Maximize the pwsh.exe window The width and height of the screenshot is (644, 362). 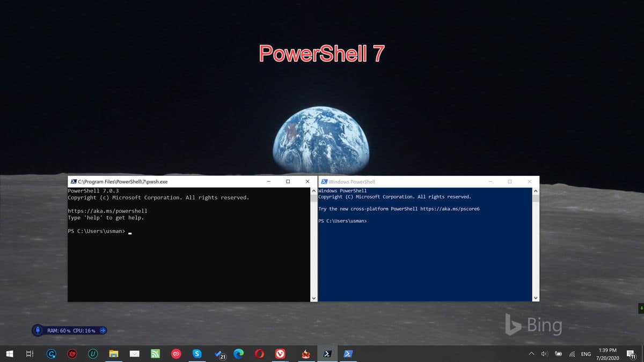coord(288,182)
